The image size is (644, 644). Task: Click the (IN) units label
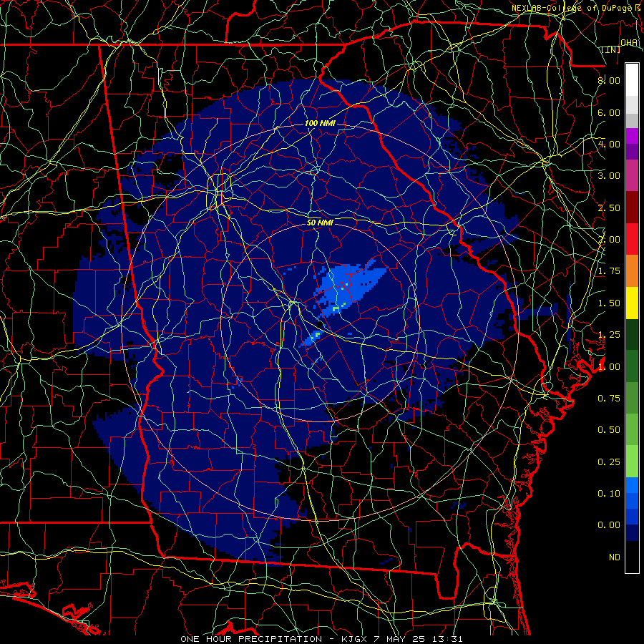coord(611,50)
